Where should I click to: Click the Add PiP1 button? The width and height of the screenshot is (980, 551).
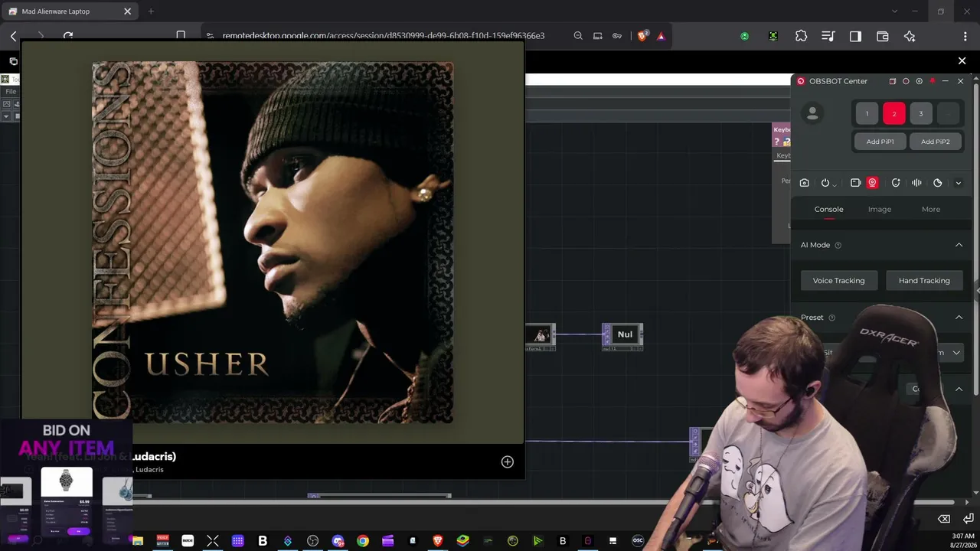pyautogui.click(x=880, y=142)
